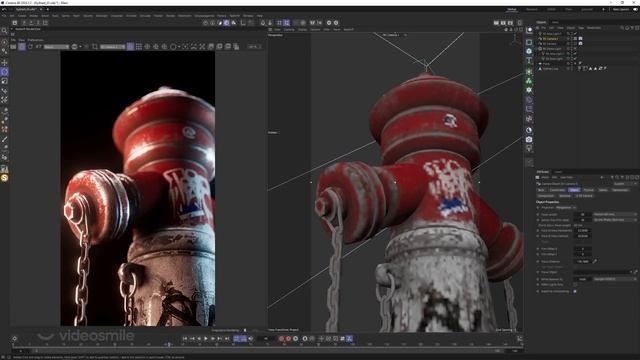This screenshot has width=640, height=360.
Task: Click the focus distance picker icon
Action: pos(595,261)
